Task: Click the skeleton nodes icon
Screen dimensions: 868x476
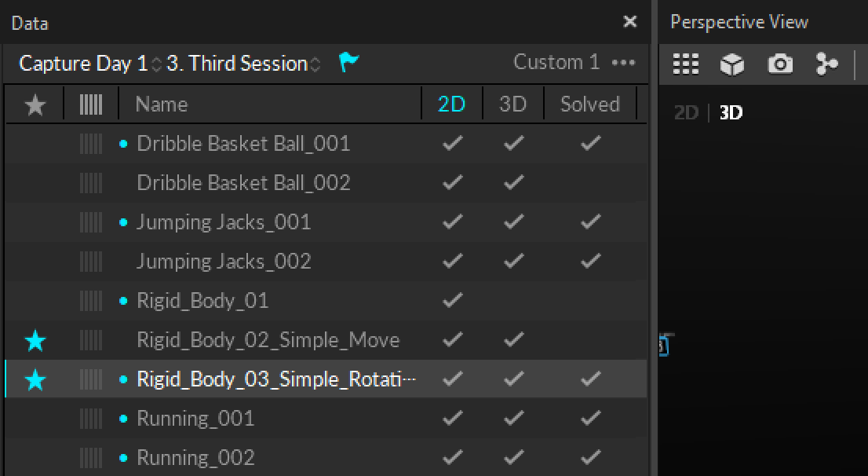Action: pos(826,64)
